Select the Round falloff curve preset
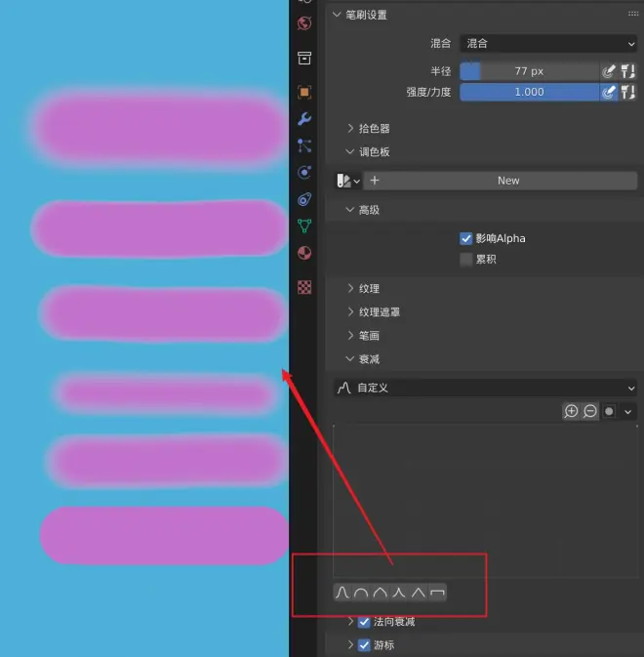The width and height of the screenshot is (644, 657). point(361,593)
